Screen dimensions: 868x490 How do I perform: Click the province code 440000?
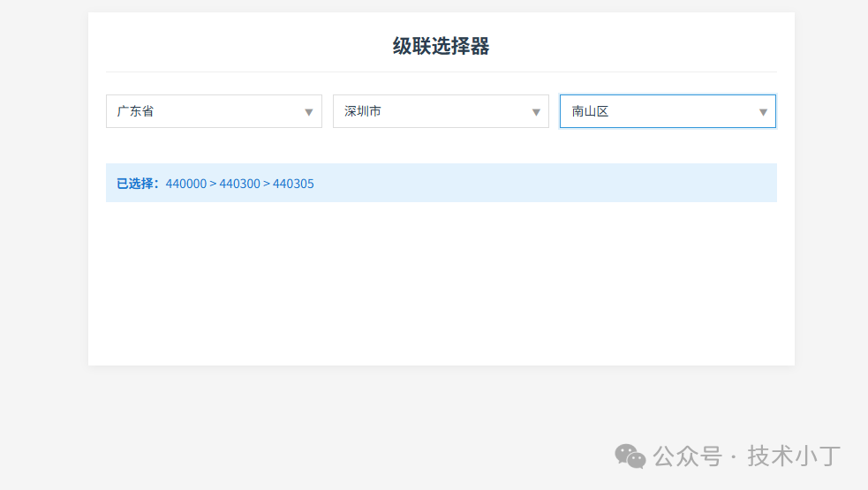click(185, 184)
